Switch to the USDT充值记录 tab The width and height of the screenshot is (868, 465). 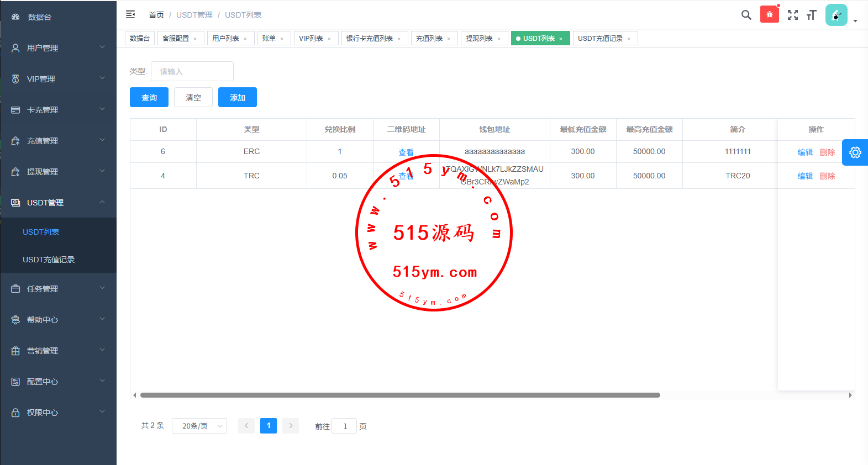click(x=600, y=39)
